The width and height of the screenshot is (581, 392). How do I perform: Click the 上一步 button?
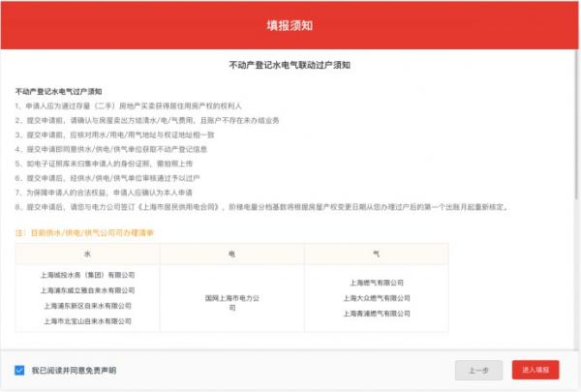click(478, 370)
